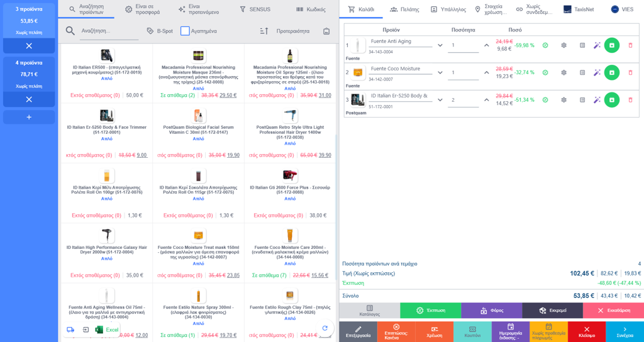Delete Fuente Anti Aging from cart
The image size is (644, 342).
(630, 45)
